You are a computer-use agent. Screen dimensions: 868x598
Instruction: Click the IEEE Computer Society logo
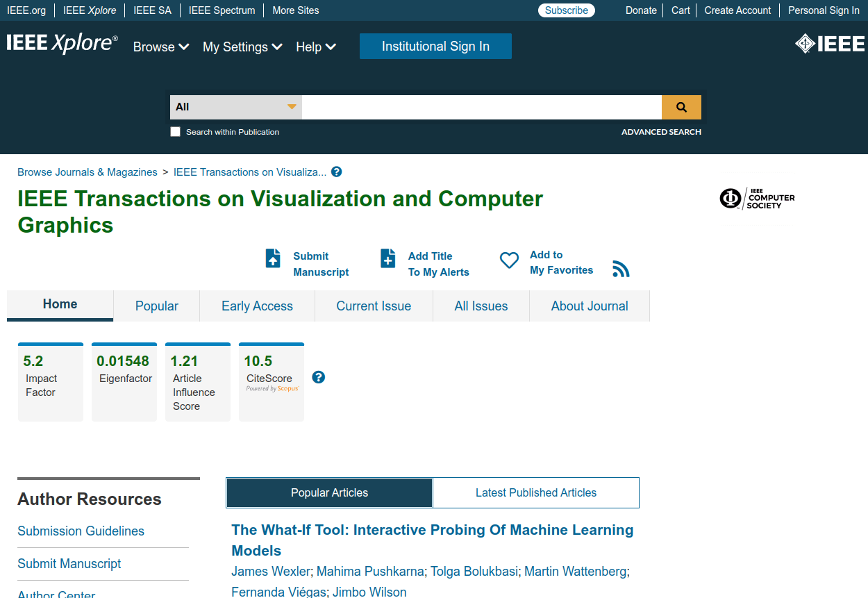click(757, 199)
